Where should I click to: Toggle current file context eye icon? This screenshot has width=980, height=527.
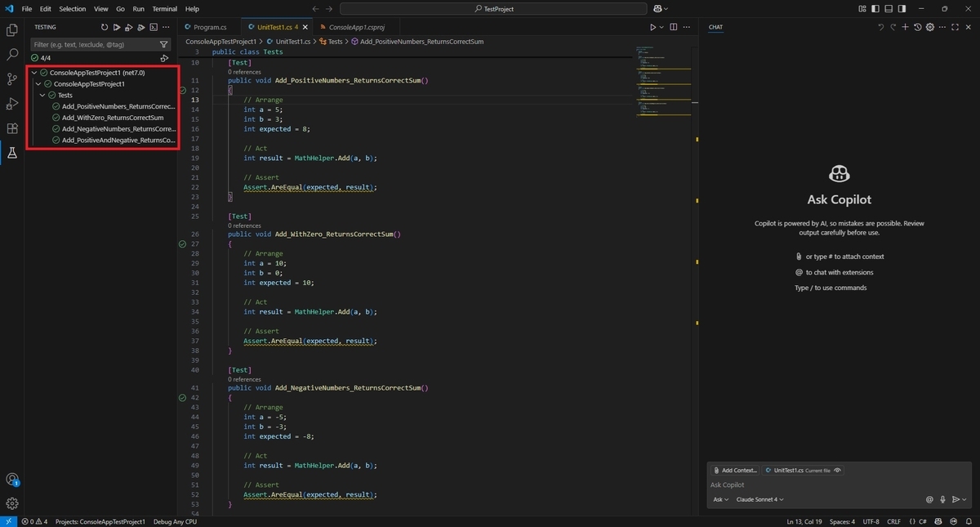click(x=838, y=470)
